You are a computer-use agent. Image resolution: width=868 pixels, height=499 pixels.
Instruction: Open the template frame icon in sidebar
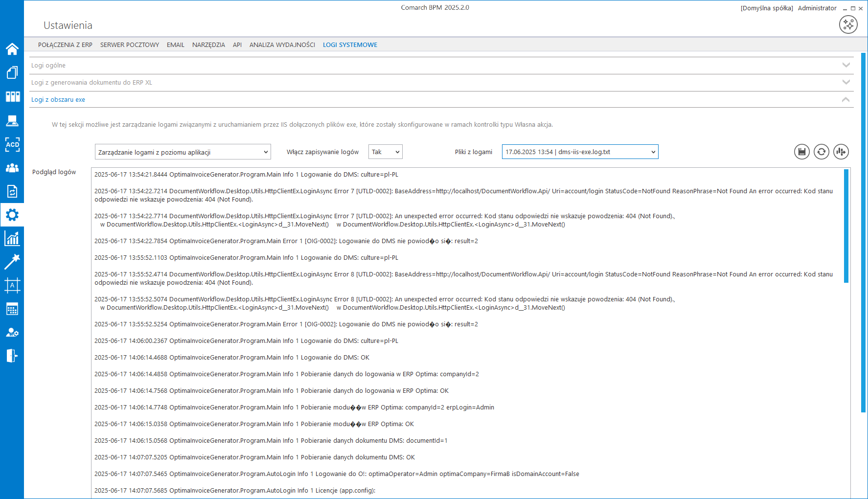[x=12, y=285]
